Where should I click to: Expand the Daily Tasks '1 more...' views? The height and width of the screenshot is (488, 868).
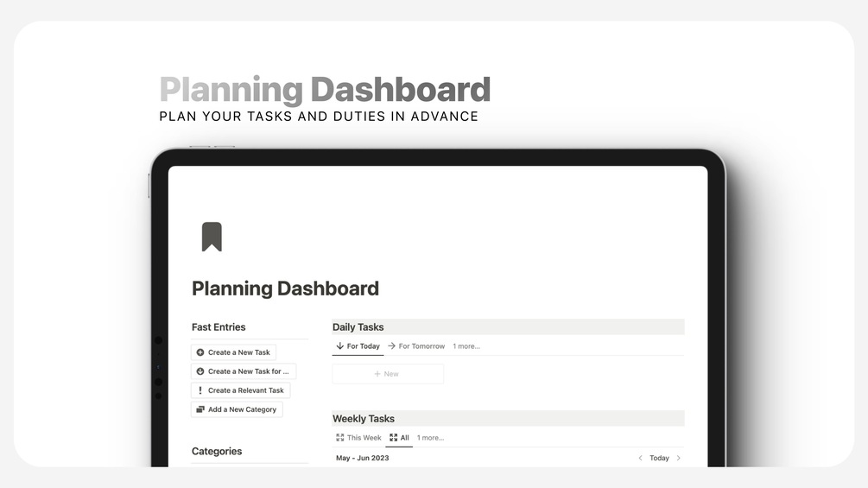pos(466,346)
